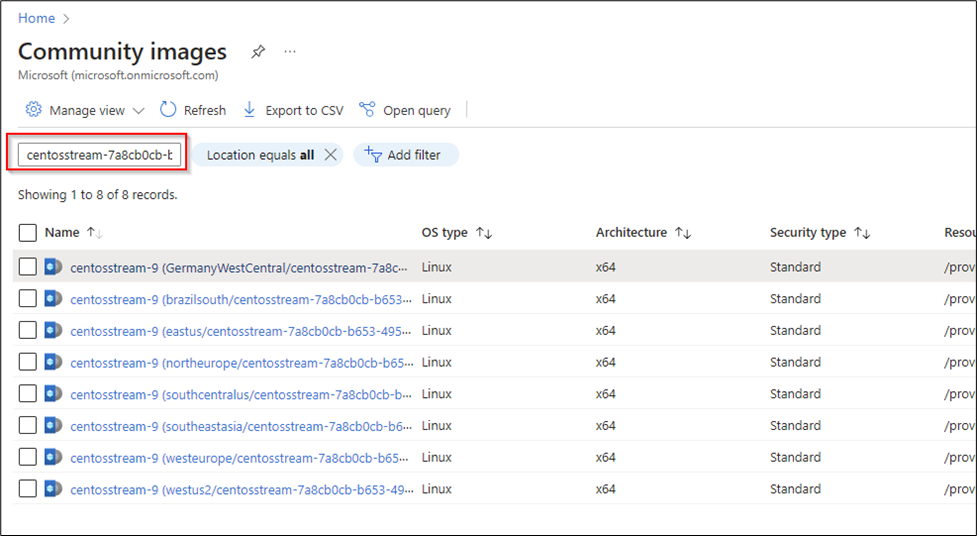Click the Community images page title
The width and height of the screenshot is (977, 536).
(x=122, y=51)
